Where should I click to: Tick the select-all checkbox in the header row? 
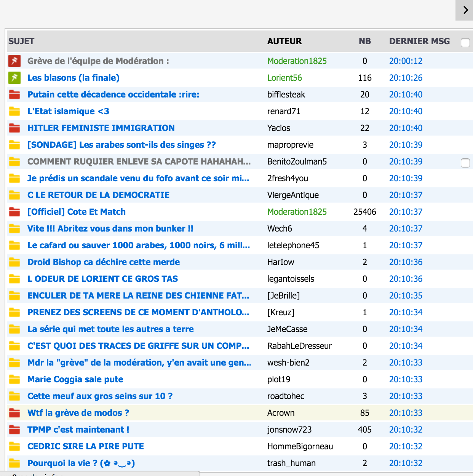pos(465,42)
